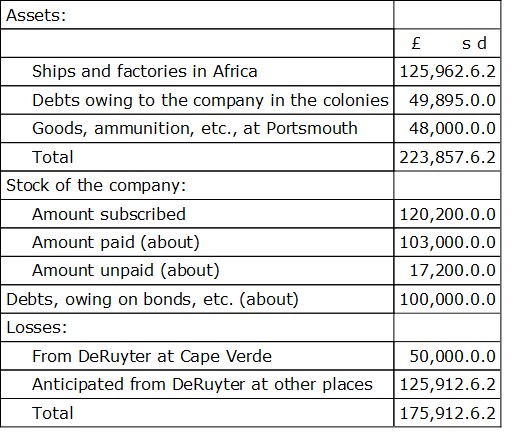Image resolution: width=520 pixels, height=446 pixels.
Task: Select the Amount unpaid (about) label
Action: 126,270
